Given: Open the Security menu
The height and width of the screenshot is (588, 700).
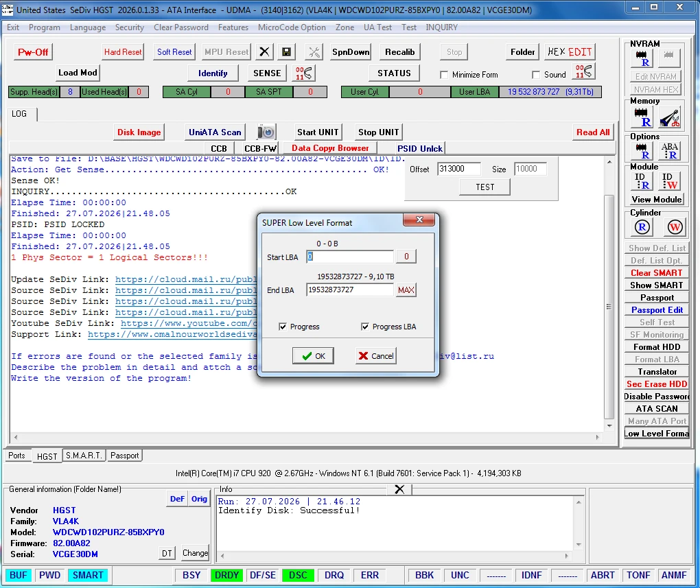Looking at the screenshot, I should point(130,27).
